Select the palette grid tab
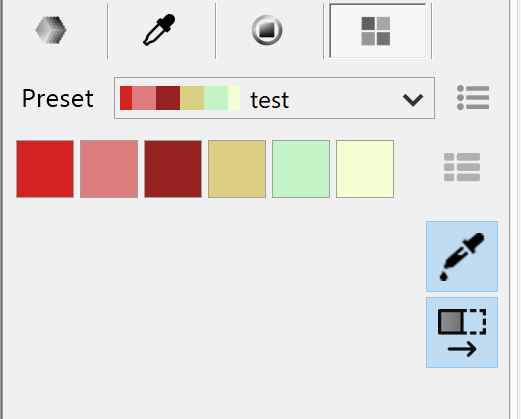 (377, 31)
